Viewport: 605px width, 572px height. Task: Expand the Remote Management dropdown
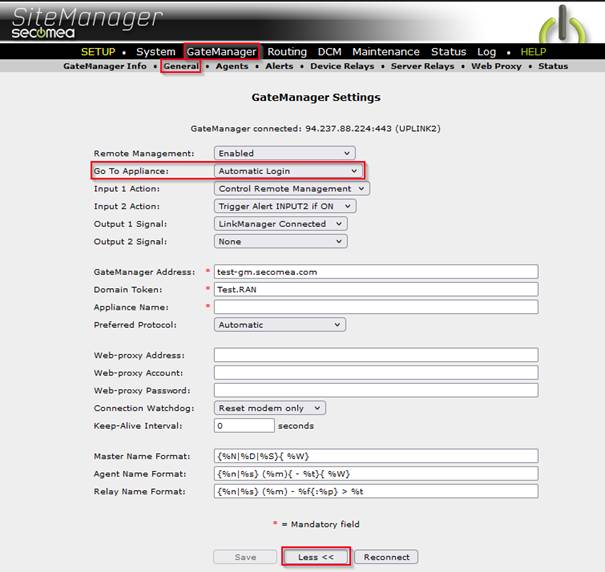click(285, 153)
